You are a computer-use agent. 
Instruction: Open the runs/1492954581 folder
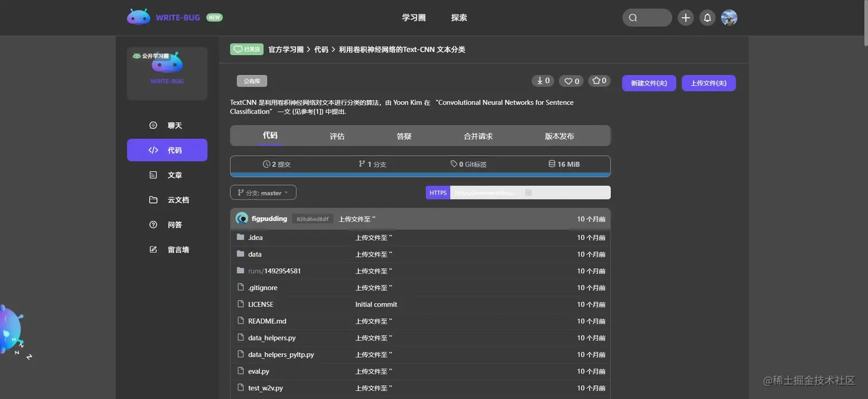pos(274,271)
